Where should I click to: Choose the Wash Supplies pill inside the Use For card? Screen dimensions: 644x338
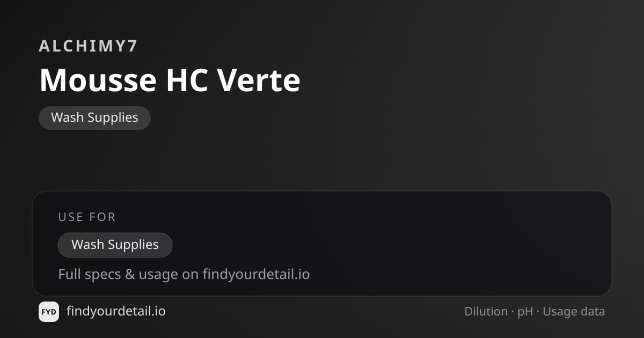tap(115, 245)
